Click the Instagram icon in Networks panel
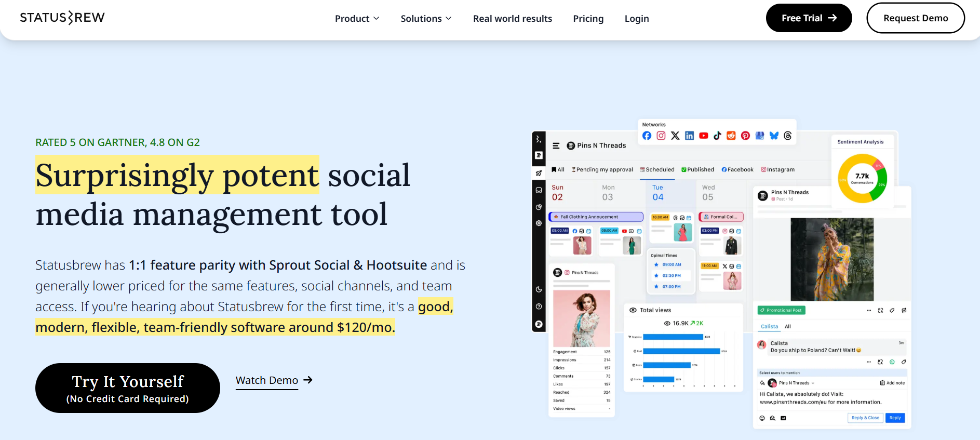This screenshot has width=980, height=440. pyautogui.click(x=661, y=136)
